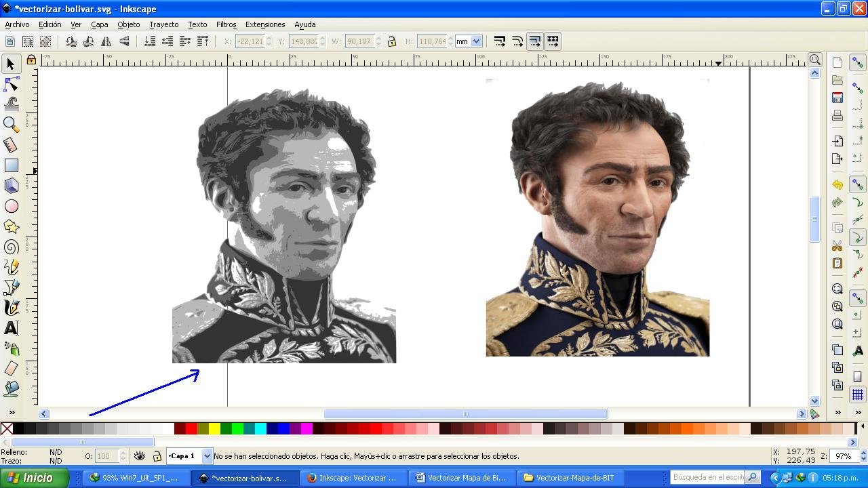Toggle guide lock at ruler corner

[31, 60]
